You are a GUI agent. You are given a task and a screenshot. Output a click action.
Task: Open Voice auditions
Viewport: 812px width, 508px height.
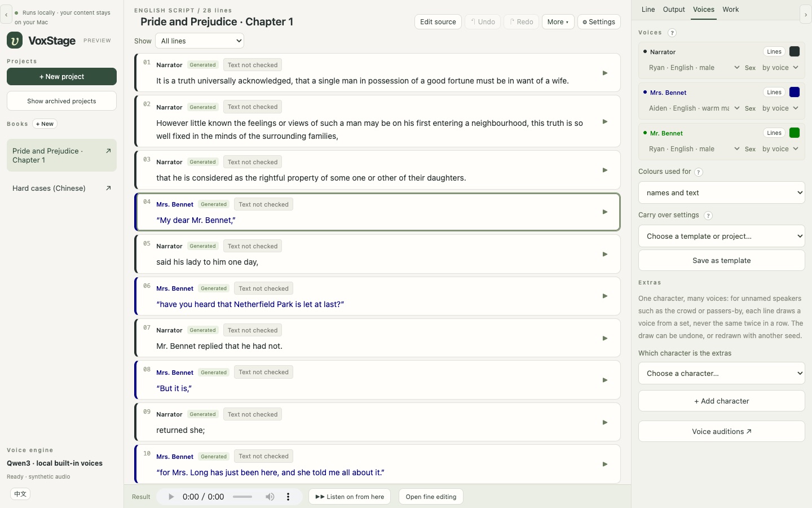pos(721,431)
